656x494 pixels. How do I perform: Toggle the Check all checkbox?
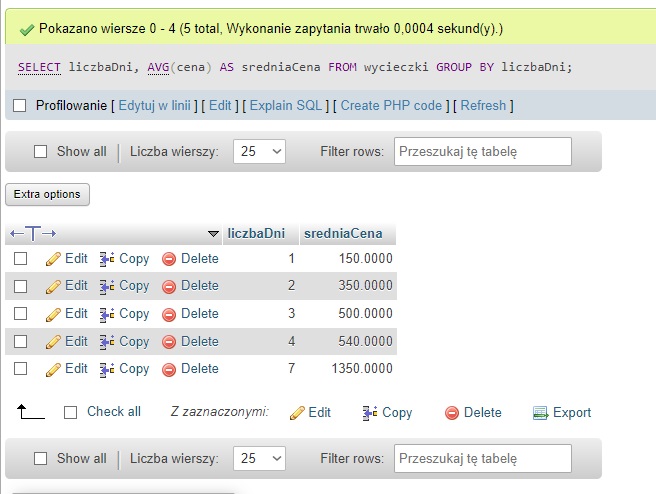[x=70, y=412]
